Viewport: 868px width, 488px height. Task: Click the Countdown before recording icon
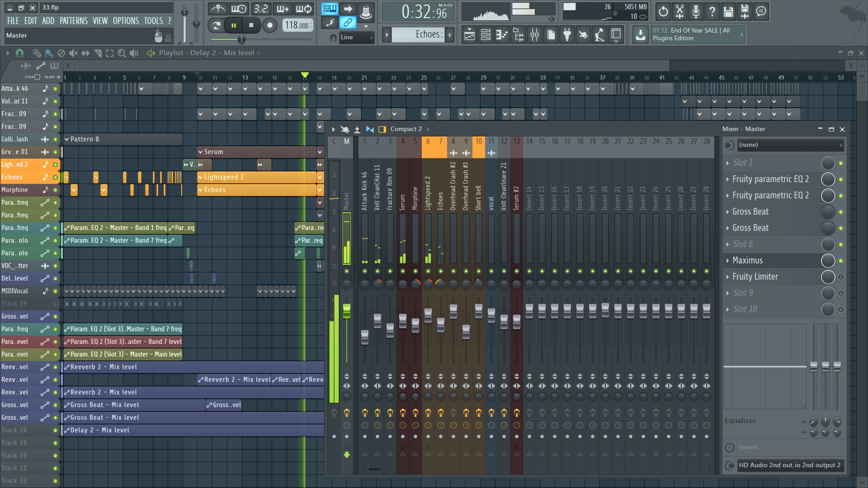tap(261, 9)
